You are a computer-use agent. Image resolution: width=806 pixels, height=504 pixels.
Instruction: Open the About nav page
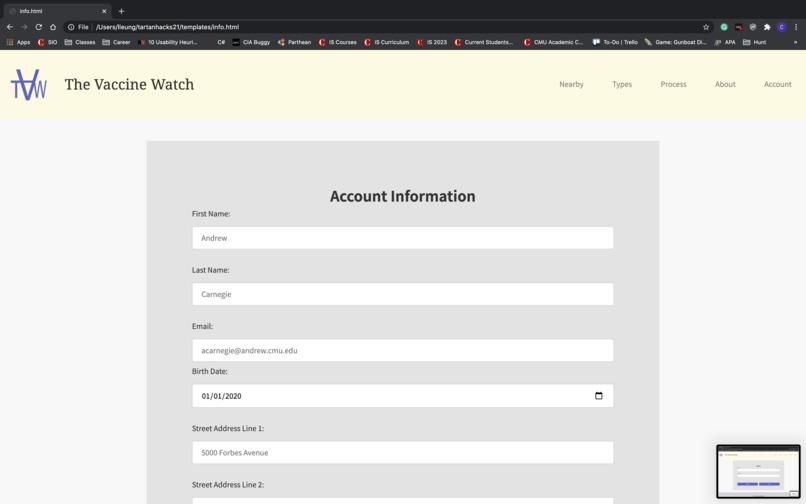[725, 84]
